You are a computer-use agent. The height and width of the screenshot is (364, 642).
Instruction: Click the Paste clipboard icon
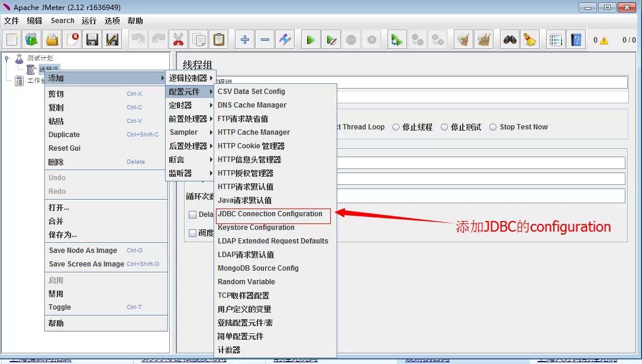(x=219, y=40)
